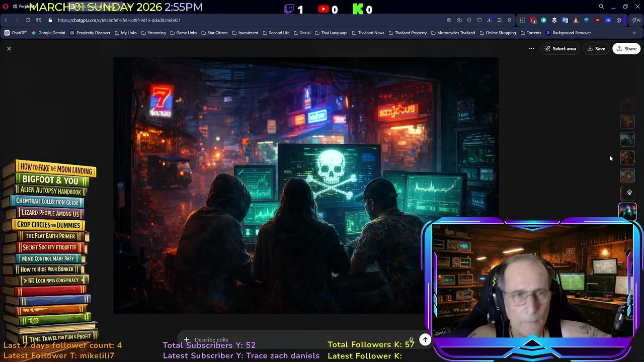Open the Background Remover bookmark
This screenshot has height=362, width=644.
(x=568, y=33)
